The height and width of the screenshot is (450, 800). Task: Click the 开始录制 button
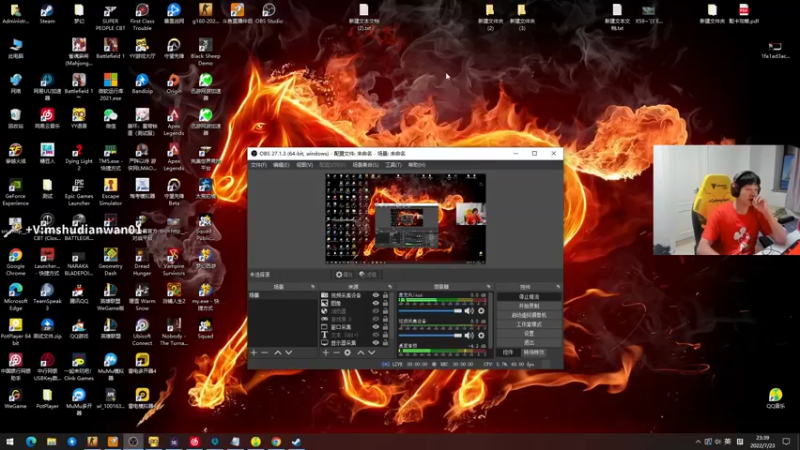pyautogui.click(x=529, y=306)
